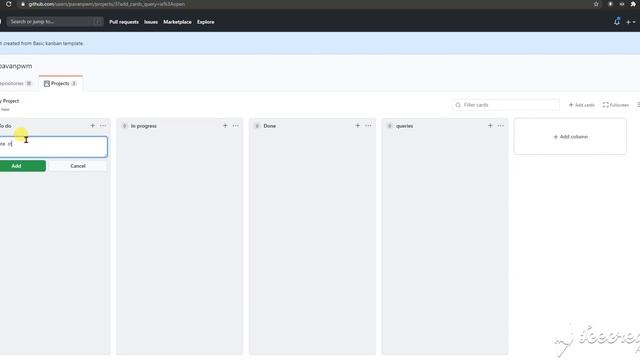
Task: Enter Fullscreen mode for the board
Action: [616, 105]
